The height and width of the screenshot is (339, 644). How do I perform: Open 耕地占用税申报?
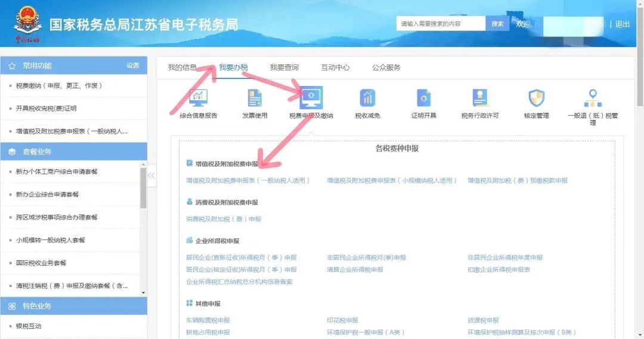208,332
